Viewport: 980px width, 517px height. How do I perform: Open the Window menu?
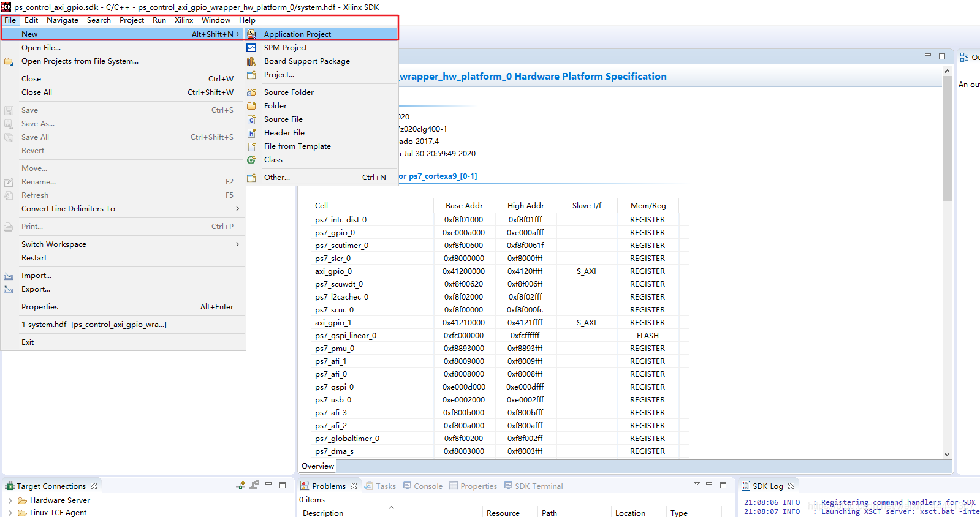(x=216, y=20)
